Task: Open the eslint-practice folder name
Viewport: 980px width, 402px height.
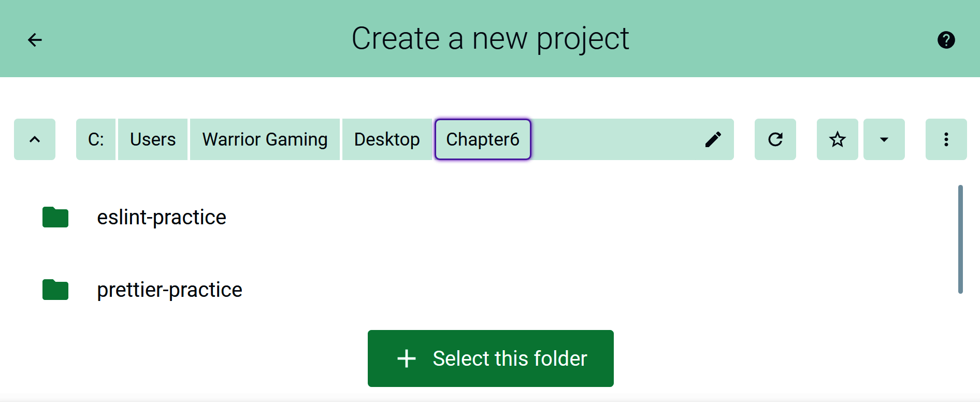Action: (162, 217)
